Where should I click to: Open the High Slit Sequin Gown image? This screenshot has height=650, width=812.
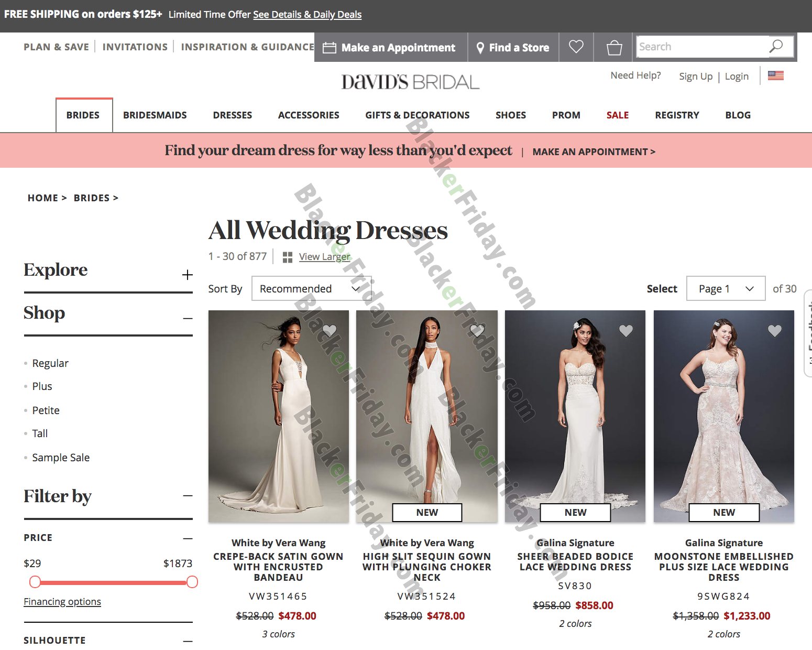click(x=427, y=416)
